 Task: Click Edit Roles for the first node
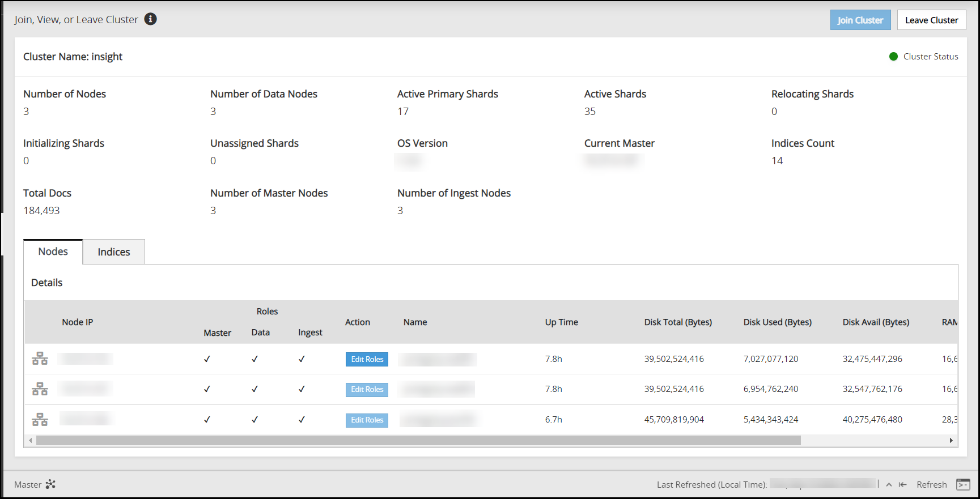coord(367,359)
